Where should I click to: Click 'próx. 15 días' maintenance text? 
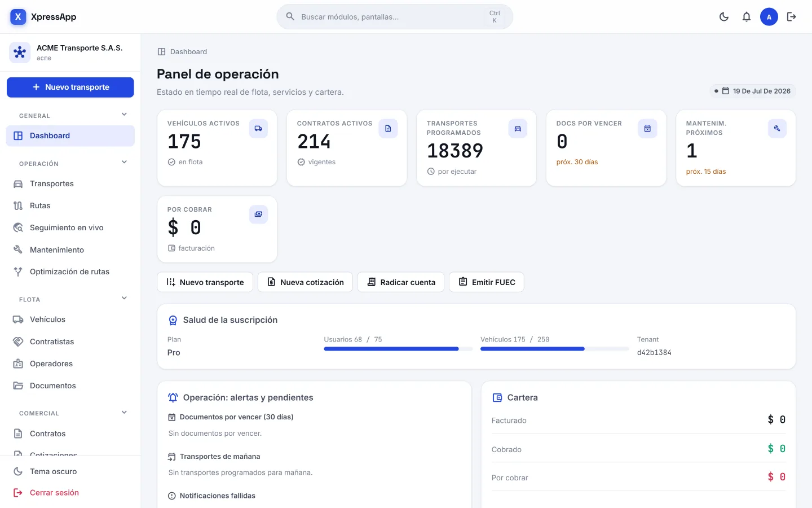pos(706,172)
